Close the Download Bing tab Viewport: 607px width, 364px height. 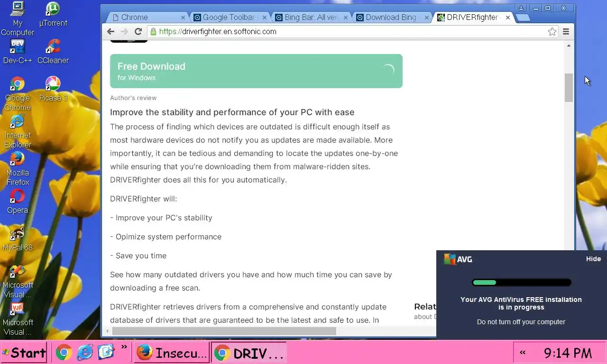coord(427,17)
